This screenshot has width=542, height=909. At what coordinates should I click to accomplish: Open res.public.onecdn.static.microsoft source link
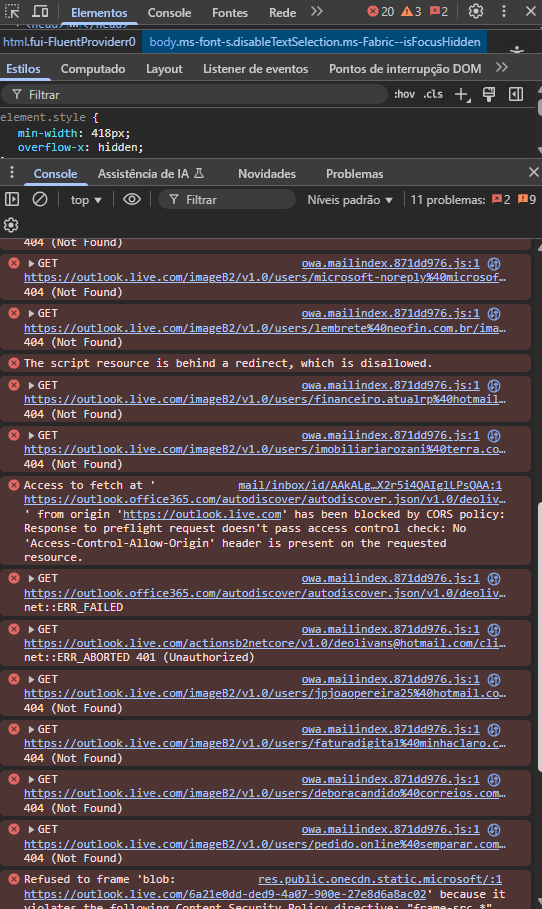(x=380, y=879)
